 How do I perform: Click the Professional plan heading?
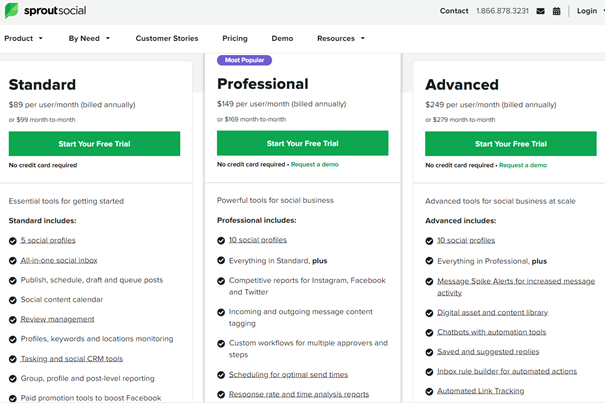coord(262,84)
